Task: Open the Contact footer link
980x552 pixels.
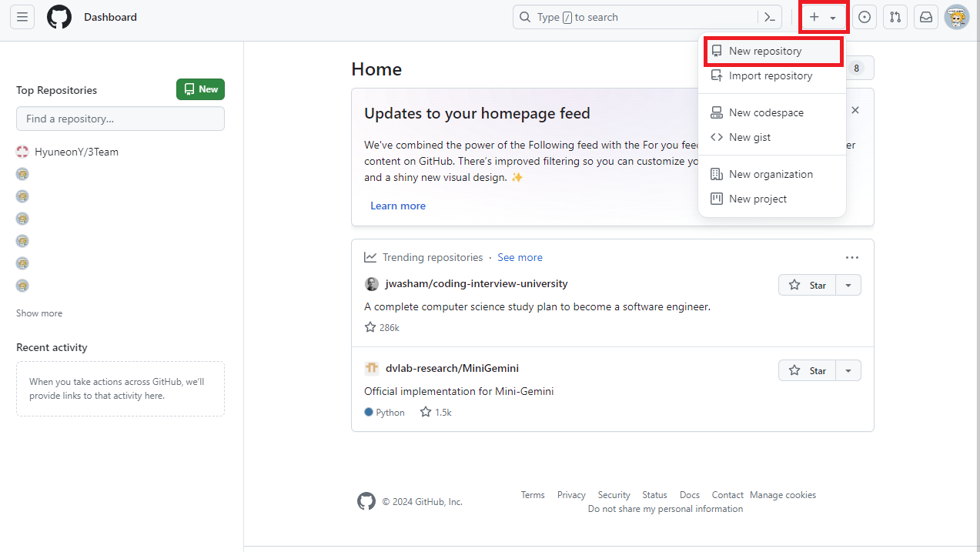Action: [727, 495]
